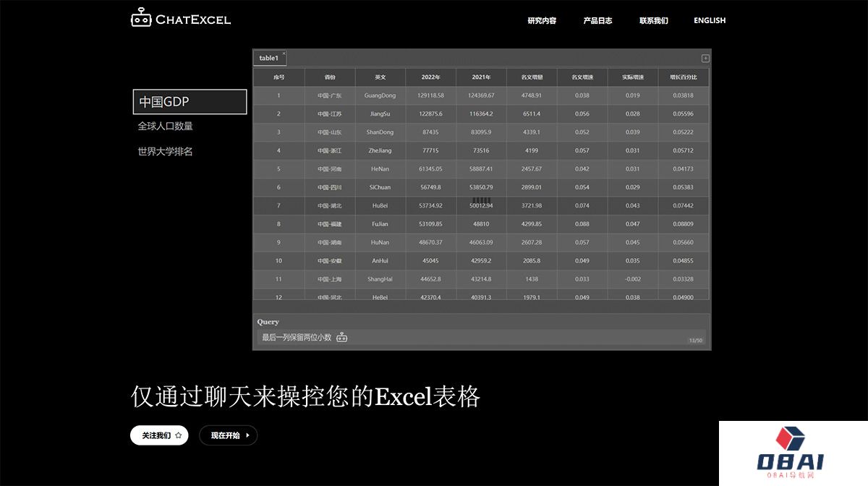Image resolution: width=868 pixels, height=486 pixels.
Task: Click the ShanDong cell
Action: [x=380, y=132]
